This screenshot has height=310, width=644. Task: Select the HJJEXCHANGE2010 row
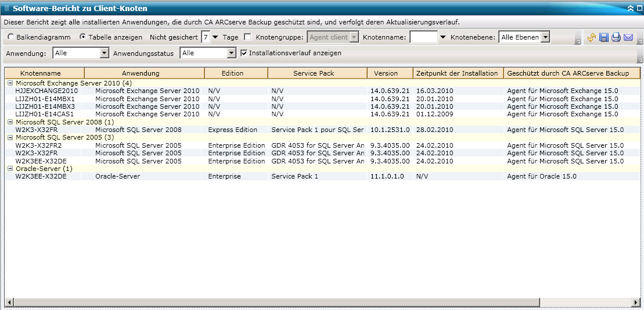[46, 91]
